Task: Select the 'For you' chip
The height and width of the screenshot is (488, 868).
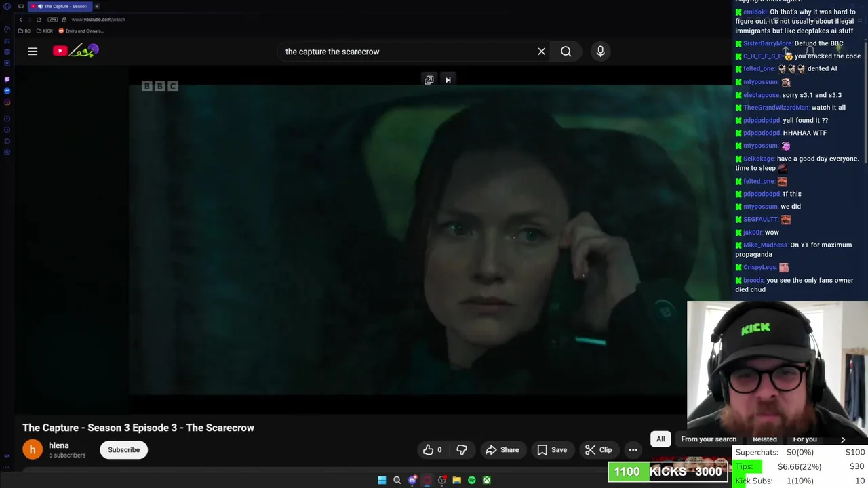Action: (x=805, y=439)
